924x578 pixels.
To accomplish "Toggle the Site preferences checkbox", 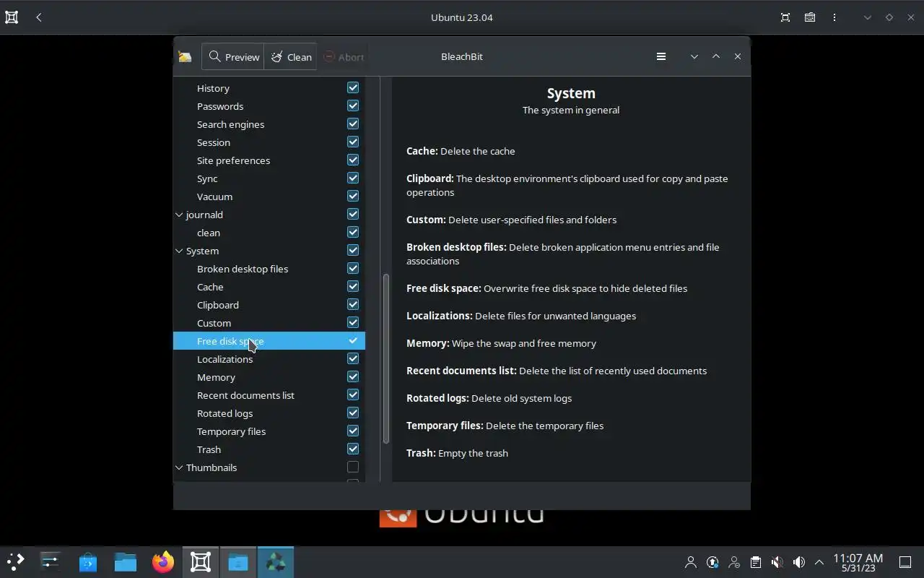I will coord(353,160).
